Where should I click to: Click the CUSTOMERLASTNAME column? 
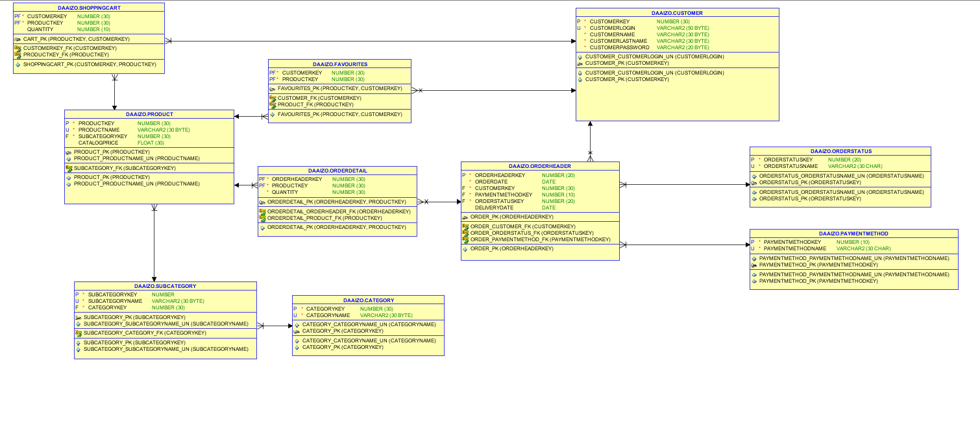[618, 41]
